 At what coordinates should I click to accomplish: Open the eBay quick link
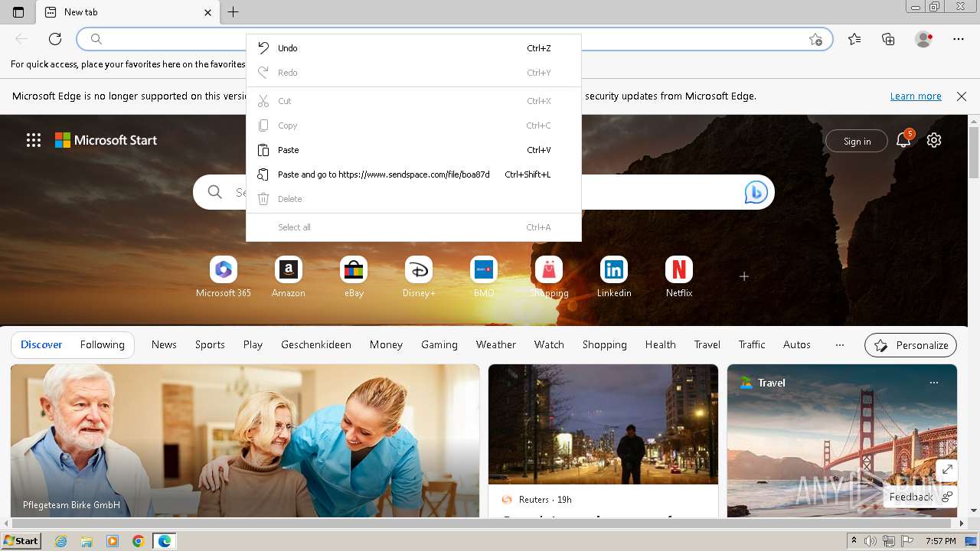pyautogui.click(x=354, y=277)
